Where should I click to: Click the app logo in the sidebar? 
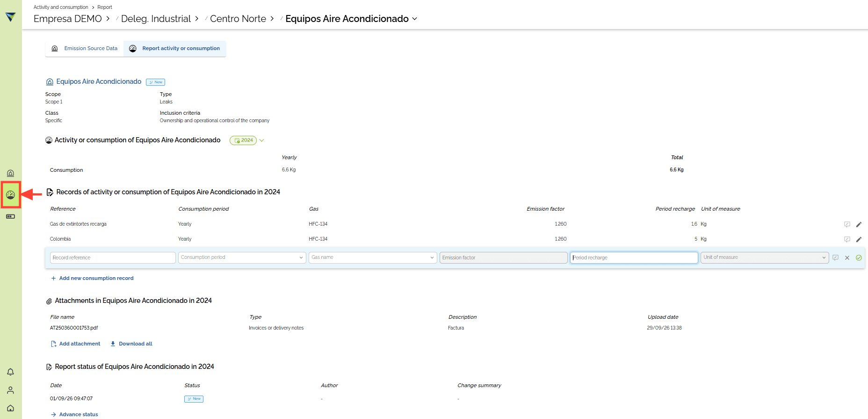[x=11, y=17]
